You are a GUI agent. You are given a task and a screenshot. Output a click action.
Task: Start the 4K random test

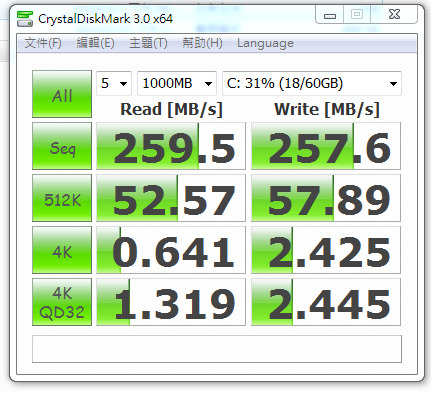[62, 250]
